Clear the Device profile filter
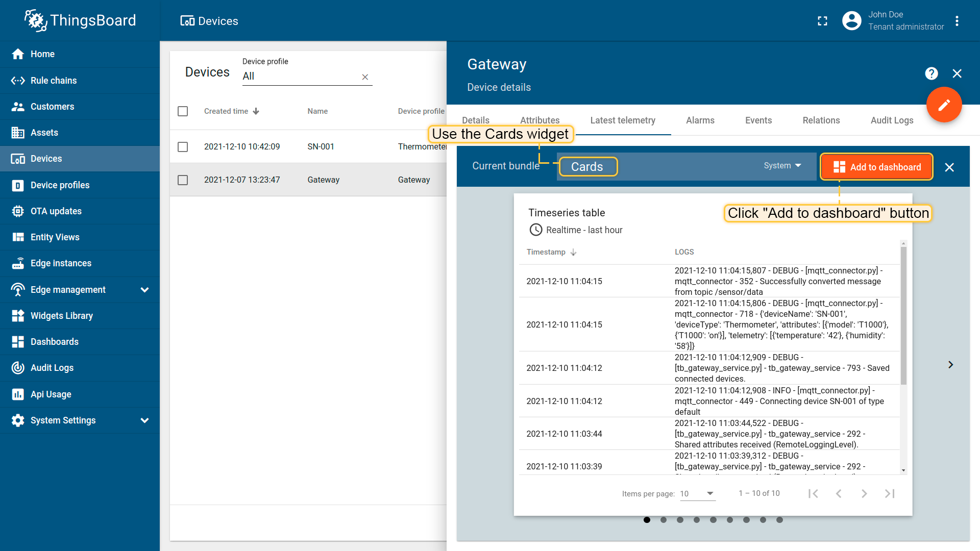This screenshot has width=980, height=551. click(365, 77)
